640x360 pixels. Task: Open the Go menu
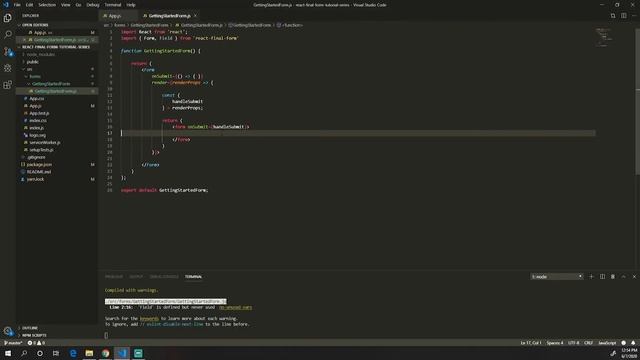point(78,5)
